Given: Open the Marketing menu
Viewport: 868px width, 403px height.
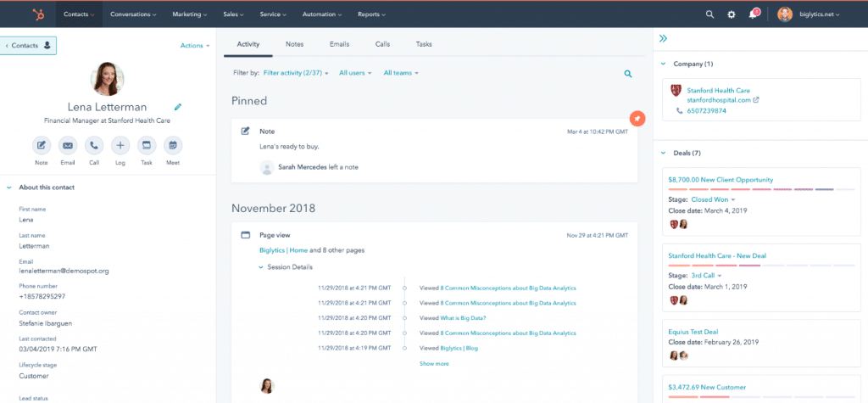Looking at the screenshot, I should [x=191, y=14].
